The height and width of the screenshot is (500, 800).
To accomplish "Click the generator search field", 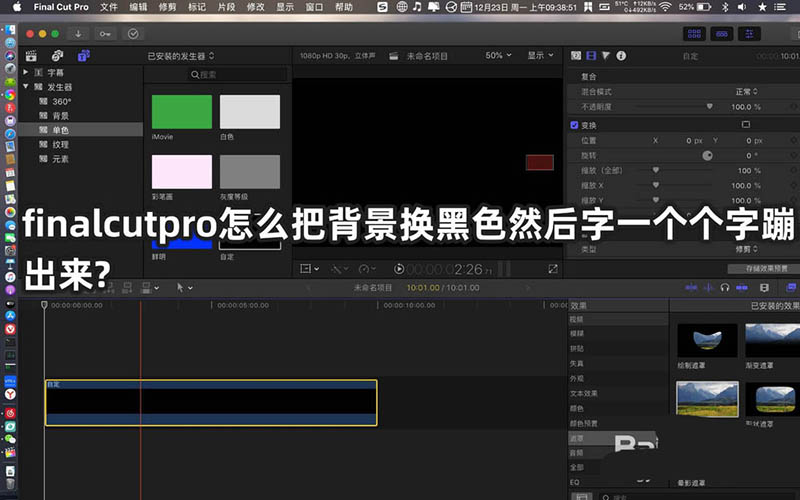I will coord(238,74).
